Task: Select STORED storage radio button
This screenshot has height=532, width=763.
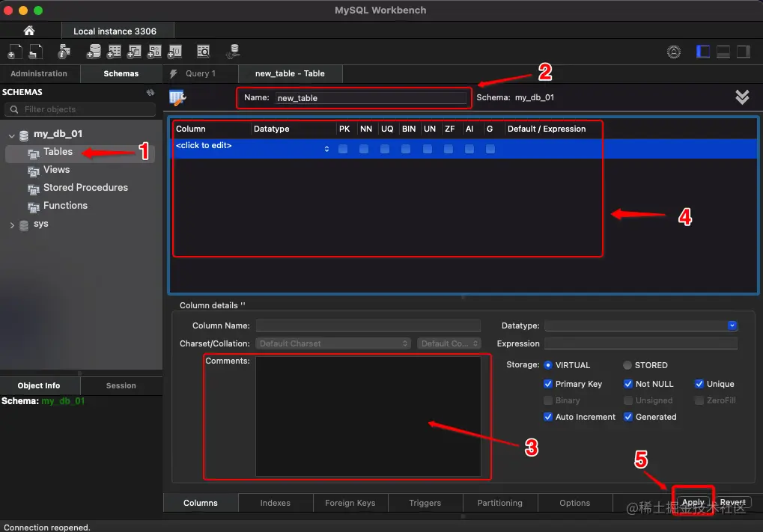Action: pos(627,364)
